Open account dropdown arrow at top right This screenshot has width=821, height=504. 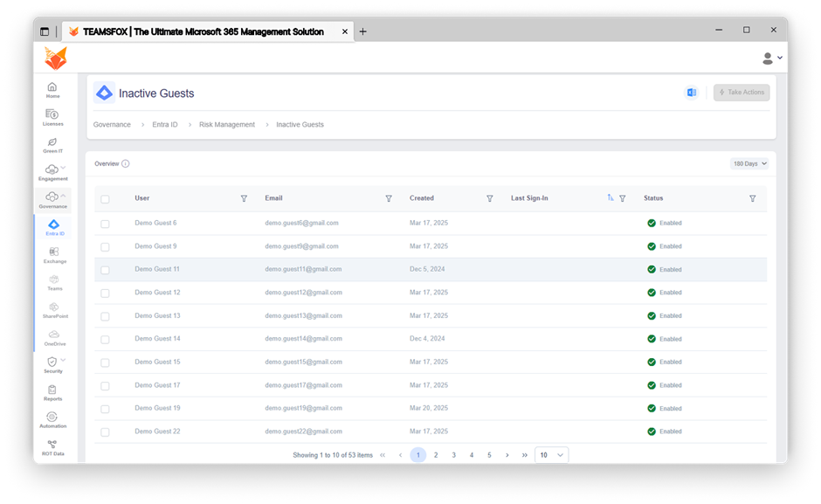(x=780, y=58)
